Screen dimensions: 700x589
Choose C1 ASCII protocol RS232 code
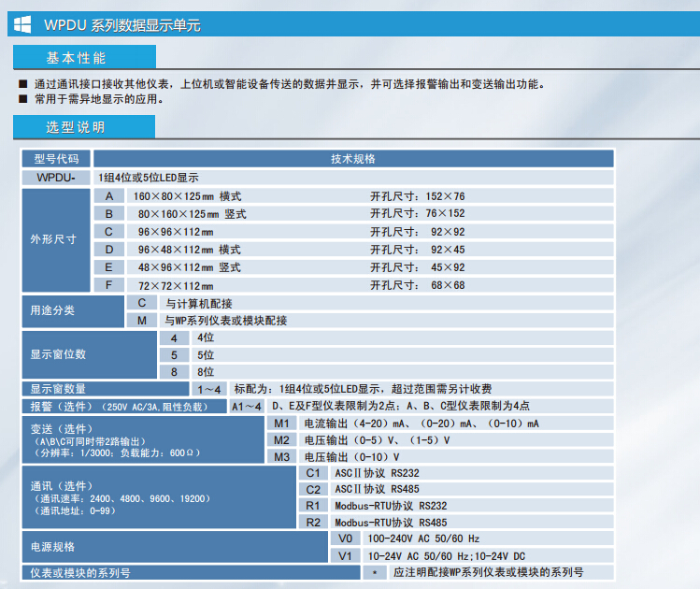[314, 472]
